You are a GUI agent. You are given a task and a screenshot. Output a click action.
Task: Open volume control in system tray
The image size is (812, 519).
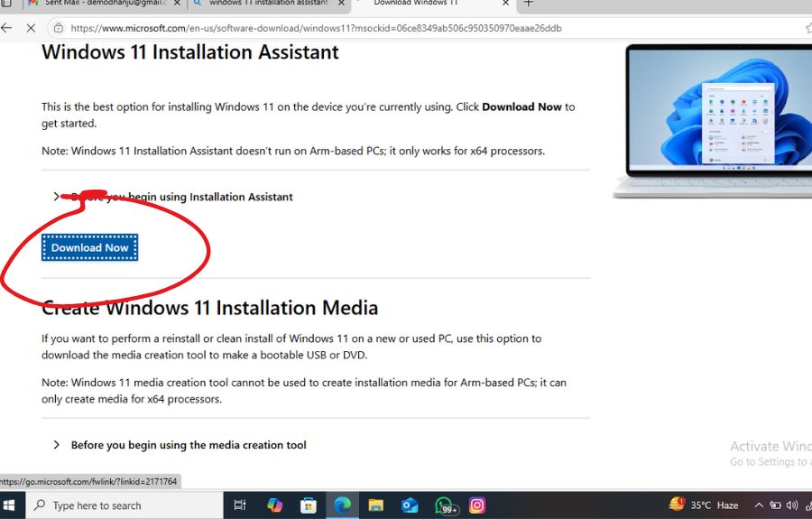click(x=792, y=505)
